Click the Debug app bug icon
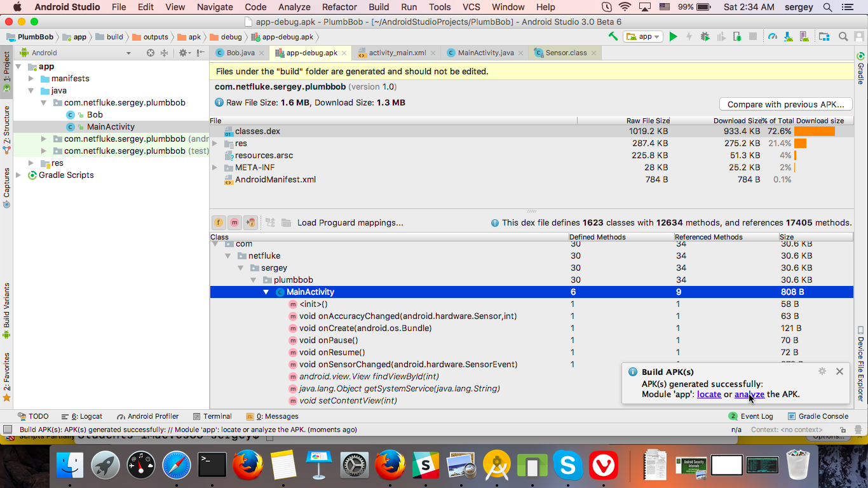 [705, 37]
